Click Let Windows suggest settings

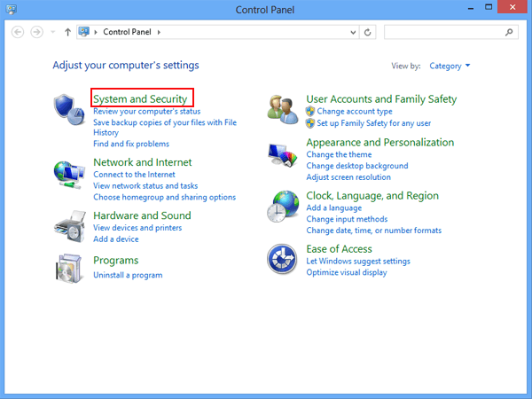click(x=358, y=262)
